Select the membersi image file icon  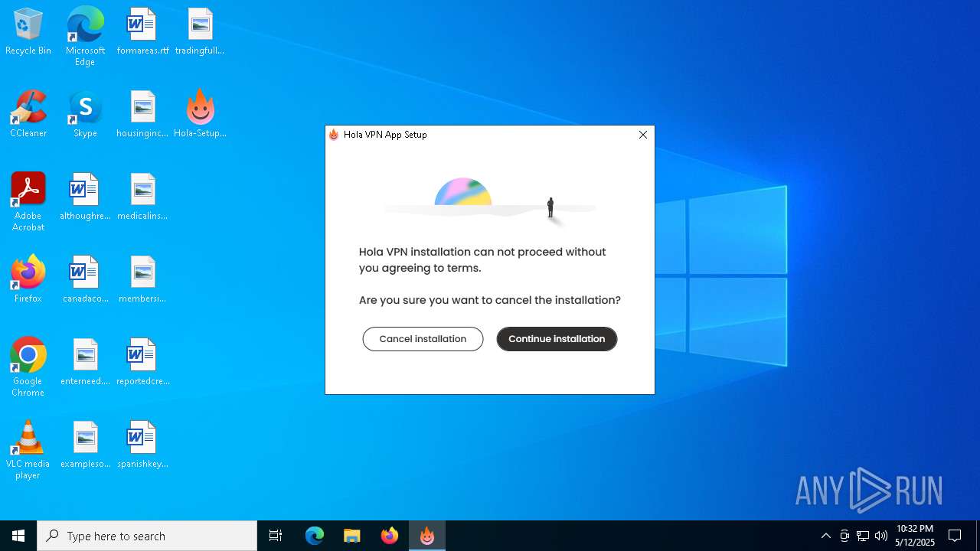(x=142, y=280)
